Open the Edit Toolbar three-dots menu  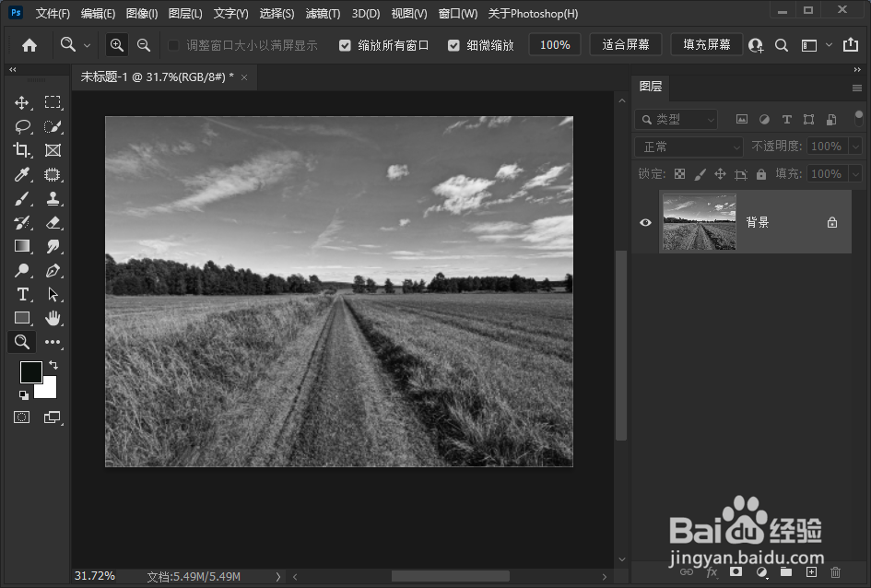tap(53, 342)
